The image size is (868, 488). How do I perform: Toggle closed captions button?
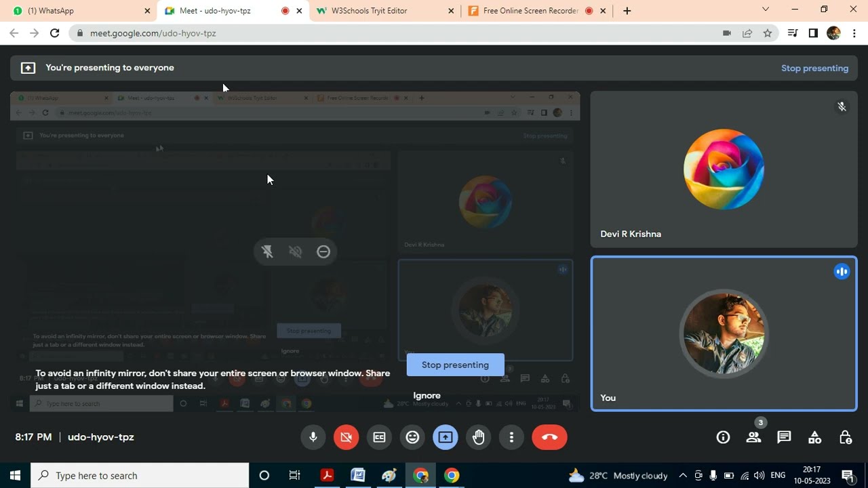pos(379,437)
